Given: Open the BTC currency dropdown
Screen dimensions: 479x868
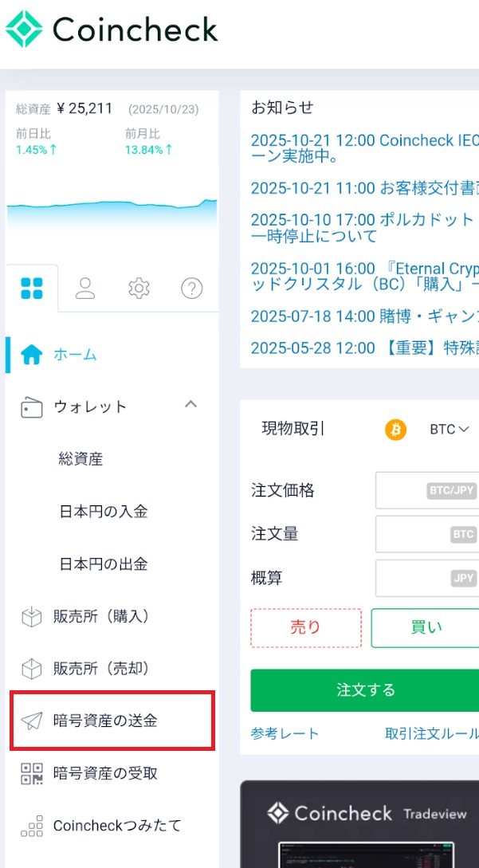Looking at the screenshot, I should pyautogui.click(x=450, y=430).
